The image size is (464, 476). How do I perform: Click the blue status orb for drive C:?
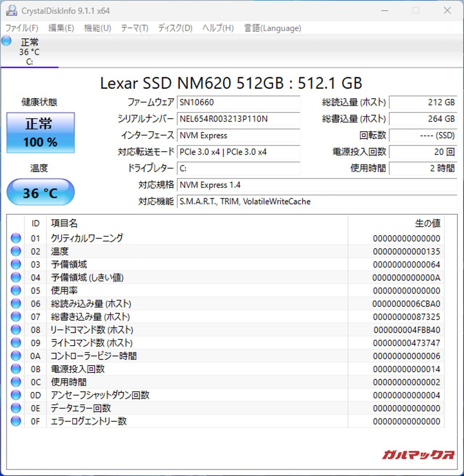pos(7,41)
